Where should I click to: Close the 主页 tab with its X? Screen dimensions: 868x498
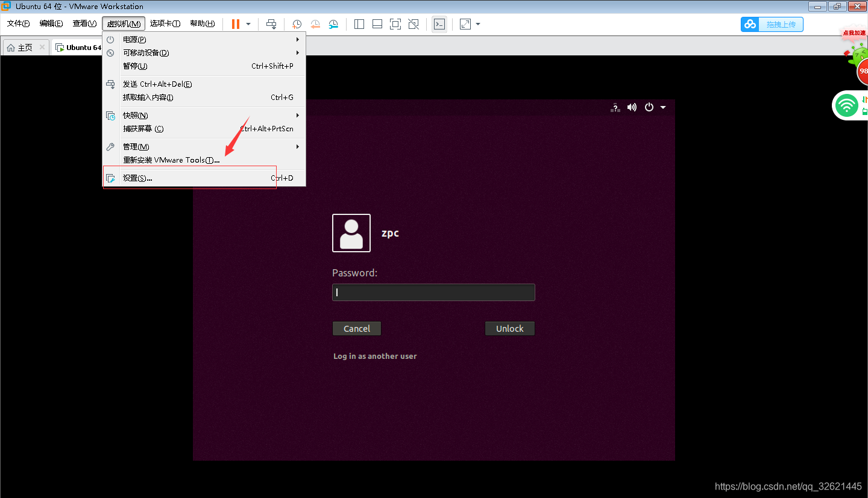coord(42,47)
